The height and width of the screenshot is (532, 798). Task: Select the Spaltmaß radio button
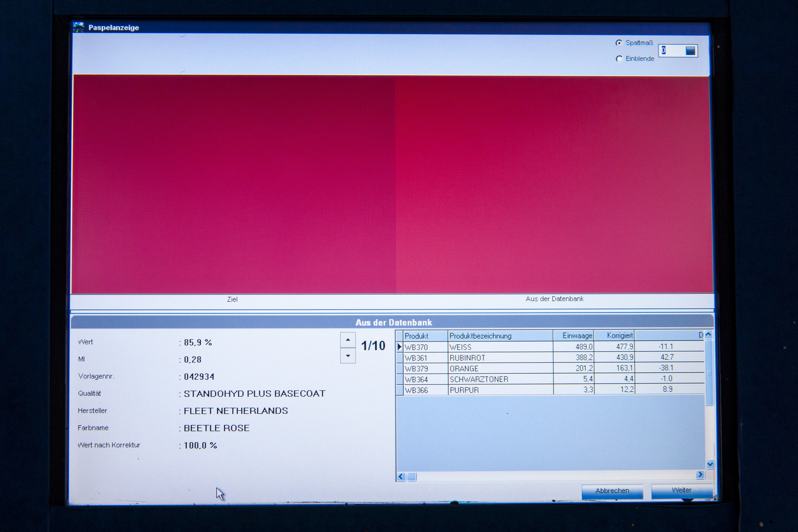(619, 43)
